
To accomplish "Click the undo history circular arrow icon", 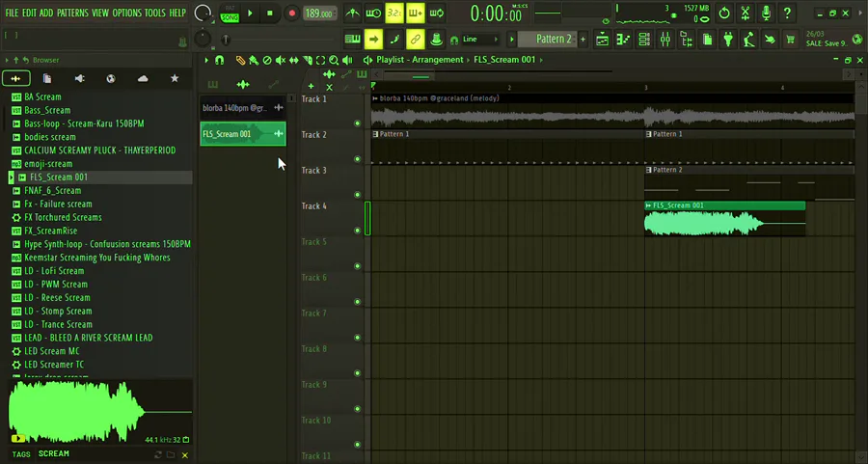I will pyautogui.click(x=724, y=13).
